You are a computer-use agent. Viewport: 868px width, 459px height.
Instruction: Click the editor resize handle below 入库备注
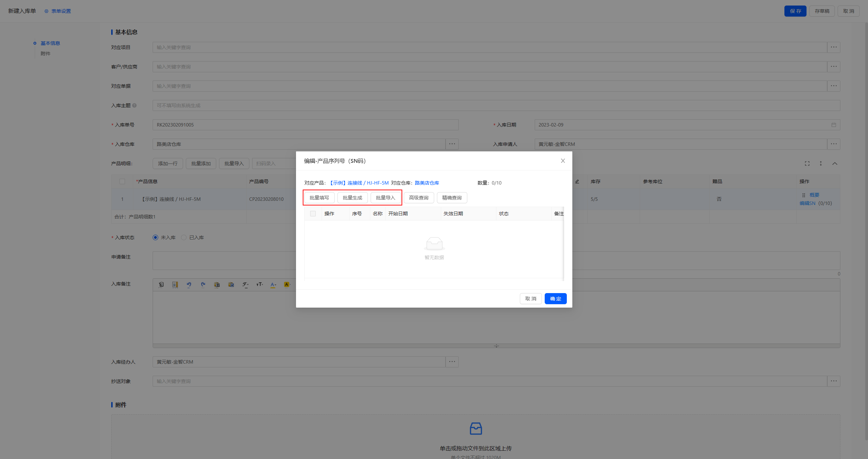coord(496,346)
